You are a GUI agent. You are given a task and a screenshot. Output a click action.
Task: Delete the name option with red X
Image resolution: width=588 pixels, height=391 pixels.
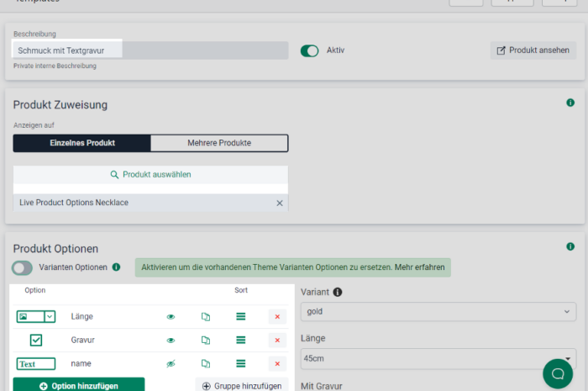(277, 364)
